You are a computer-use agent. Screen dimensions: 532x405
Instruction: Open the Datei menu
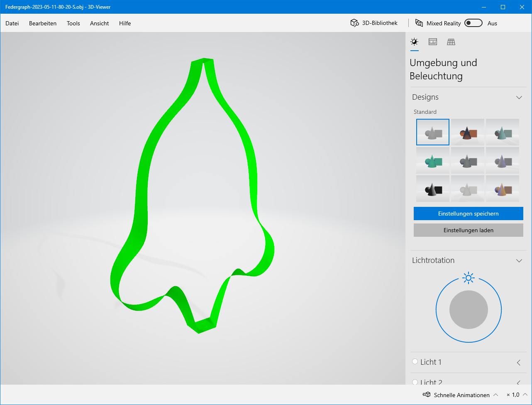click(x=12, y=23)
